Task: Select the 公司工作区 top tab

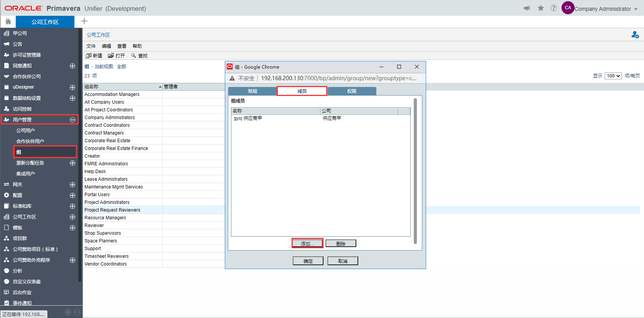Action: click(x=45, y=22)
